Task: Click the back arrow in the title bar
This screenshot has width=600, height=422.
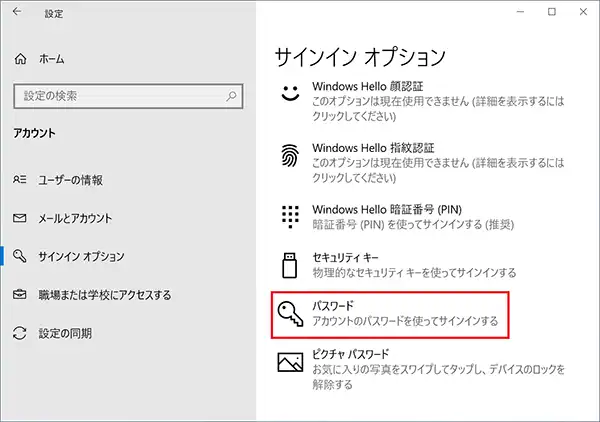Action: pos(17,12)
